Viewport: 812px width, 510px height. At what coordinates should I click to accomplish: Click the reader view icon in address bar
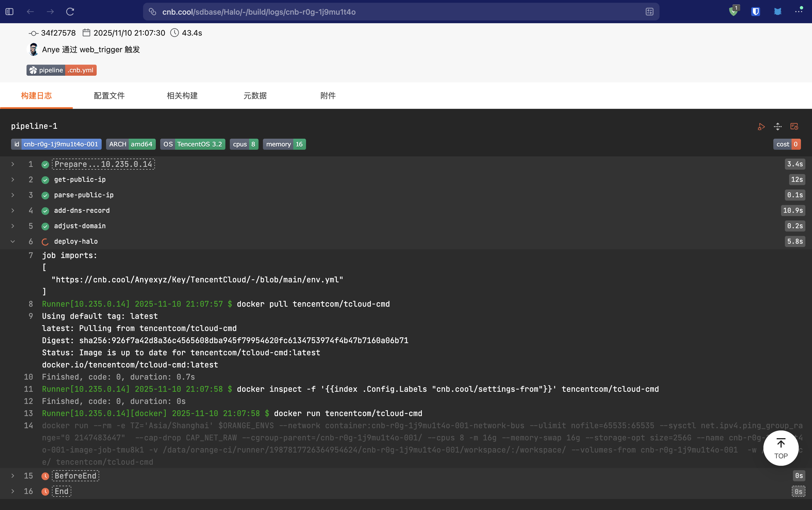(x=650, y=12)
